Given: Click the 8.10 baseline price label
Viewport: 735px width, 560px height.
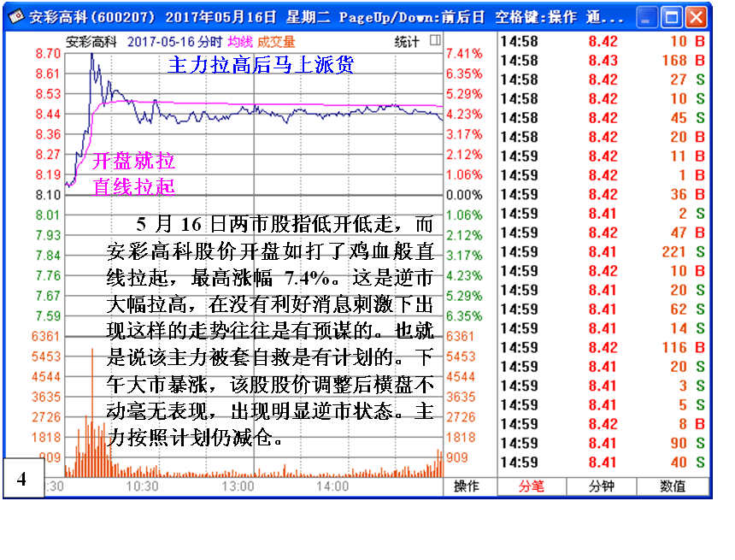Looking at the screenshot, I should 48,195.
